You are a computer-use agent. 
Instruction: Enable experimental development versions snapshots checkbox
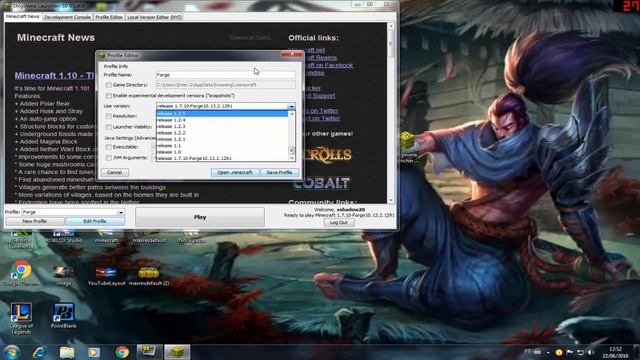[109, 96]
